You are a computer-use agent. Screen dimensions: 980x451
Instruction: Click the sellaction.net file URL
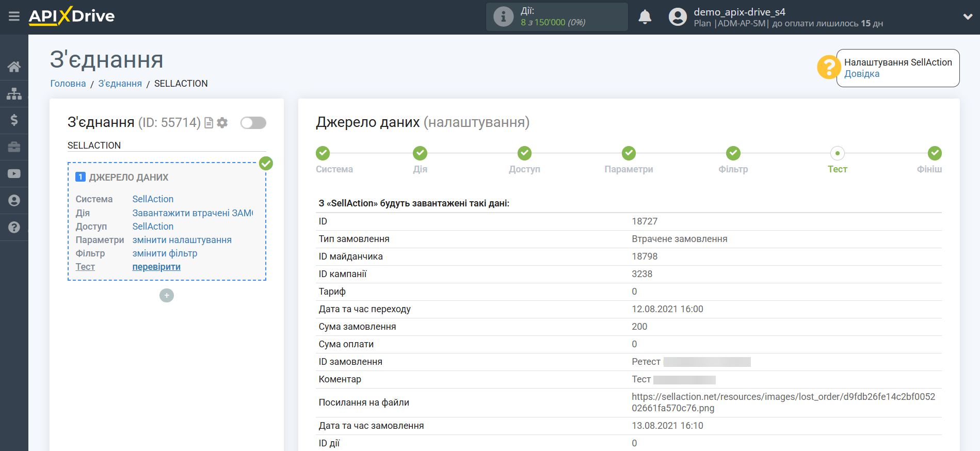[783, 402]
